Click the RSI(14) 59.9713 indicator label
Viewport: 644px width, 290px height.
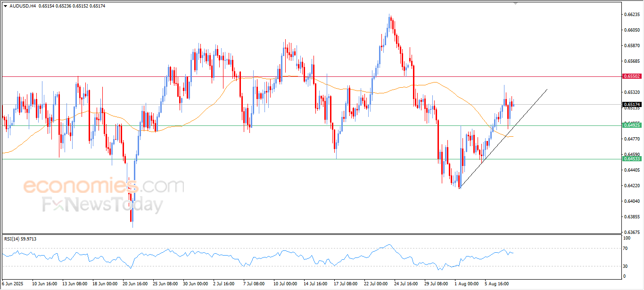point(20,239)
